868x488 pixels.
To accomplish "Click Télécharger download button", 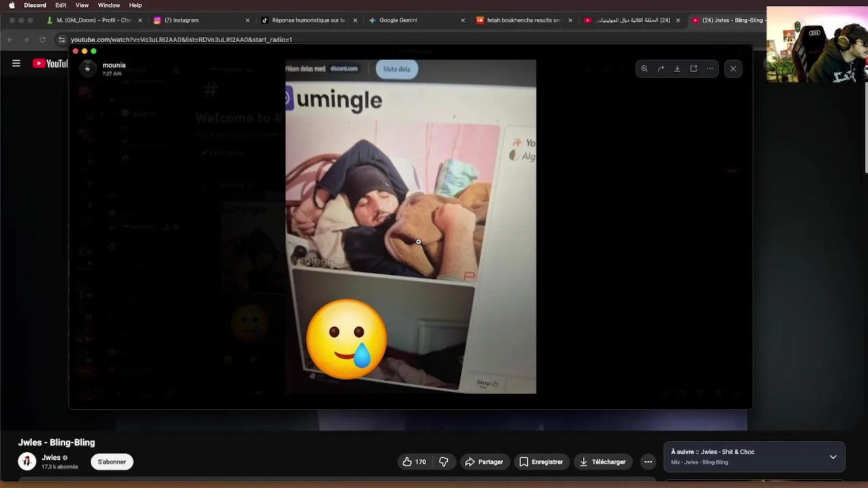I will pyautogui.click(x=602, y=462).
